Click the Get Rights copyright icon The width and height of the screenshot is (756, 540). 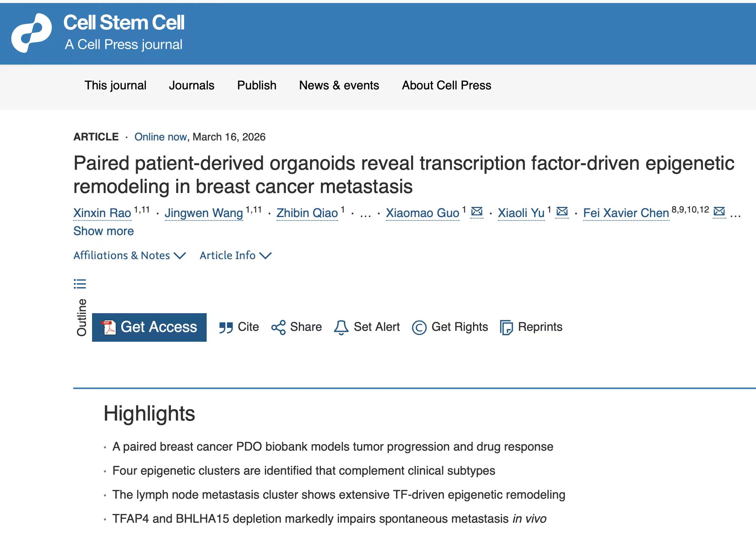(x=419, y=327)
